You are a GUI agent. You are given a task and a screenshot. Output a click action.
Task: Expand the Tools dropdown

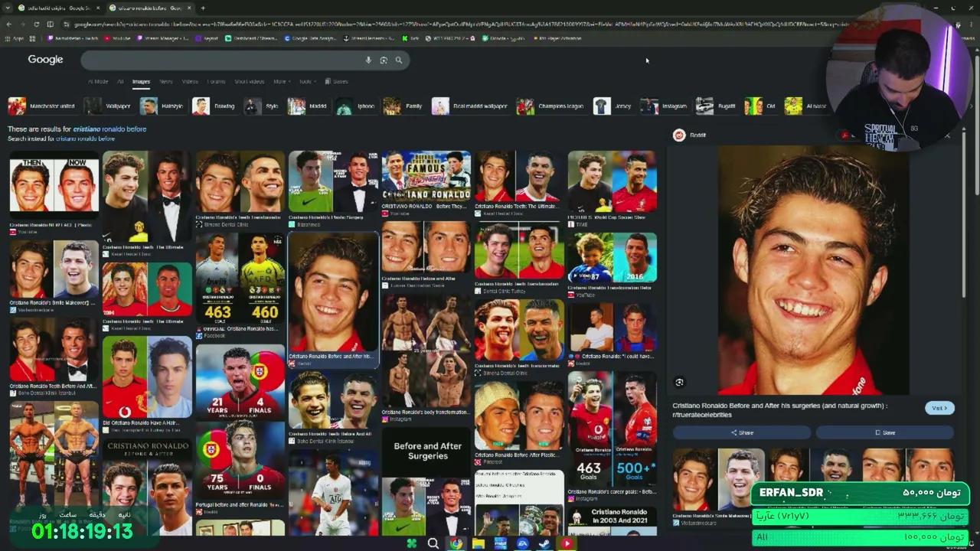306,81
